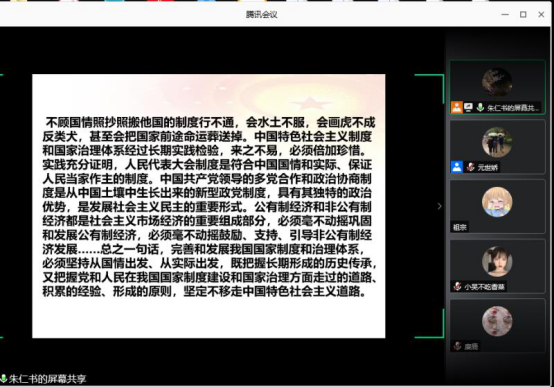Click the blue user badge beside 元世娇
Screen dimensions: 554x387
click(456, 167)
